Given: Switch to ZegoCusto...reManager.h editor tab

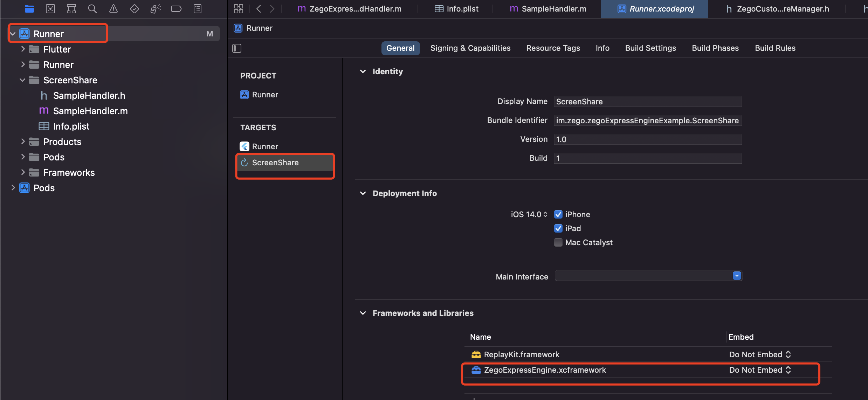Looking at the screenshot, I should tap(777, 9).
